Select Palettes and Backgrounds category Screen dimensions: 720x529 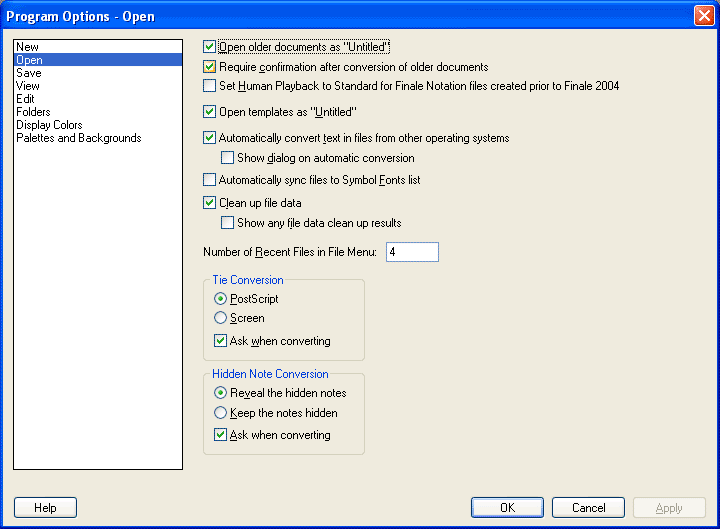78,138
